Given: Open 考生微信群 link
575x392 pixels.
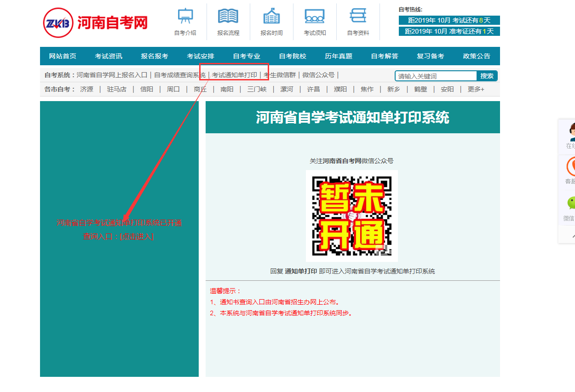Looking at the screenshot, I should pyautogui.click(x=280, y=75).
